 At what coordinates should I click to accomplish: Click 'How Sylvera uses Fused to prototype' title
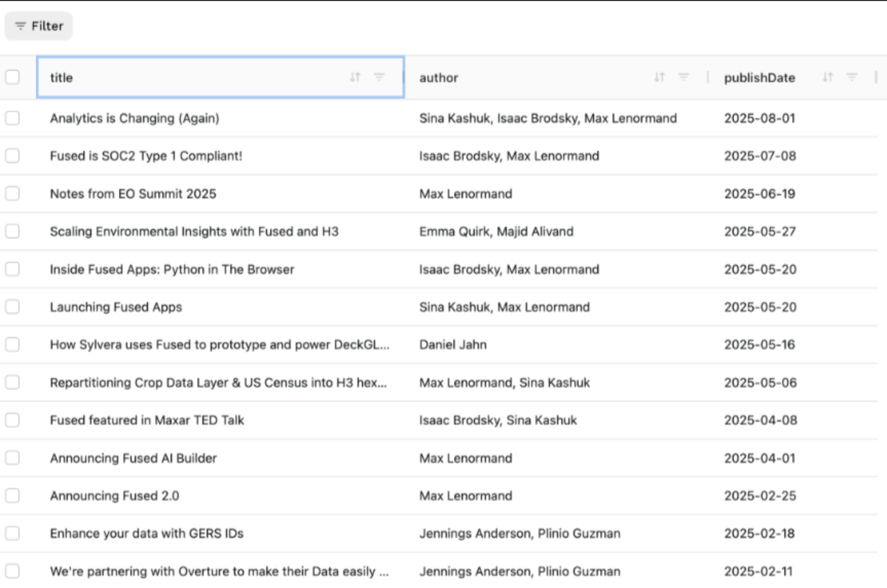(x=220, y=344)
